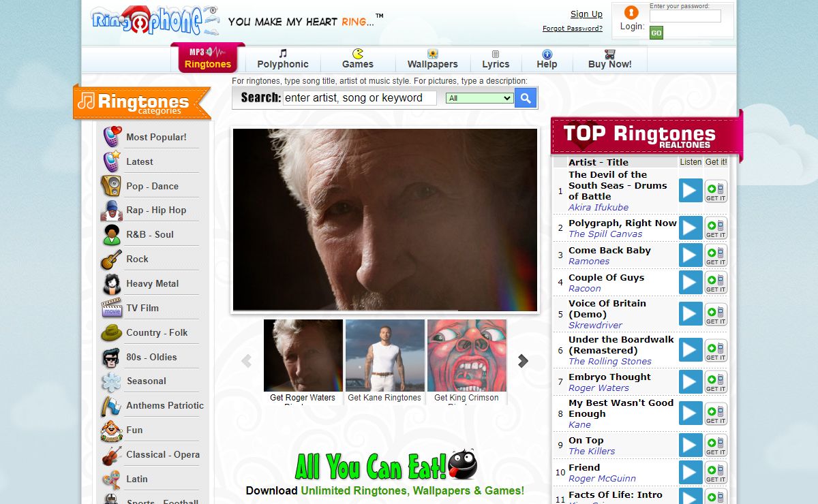Play Polygraph, Right Now ringtone preview
Screen dimensions: 818x504
[x=691, y=227]
